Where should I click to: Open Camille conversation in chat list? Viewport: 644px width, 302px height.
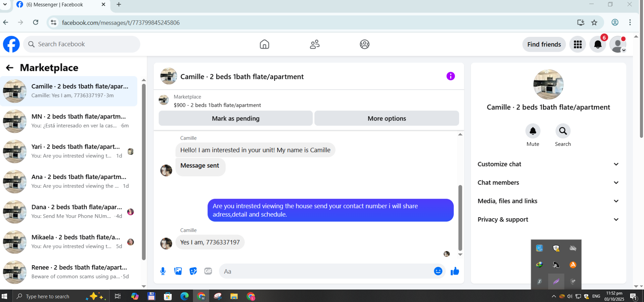[69, 91]
